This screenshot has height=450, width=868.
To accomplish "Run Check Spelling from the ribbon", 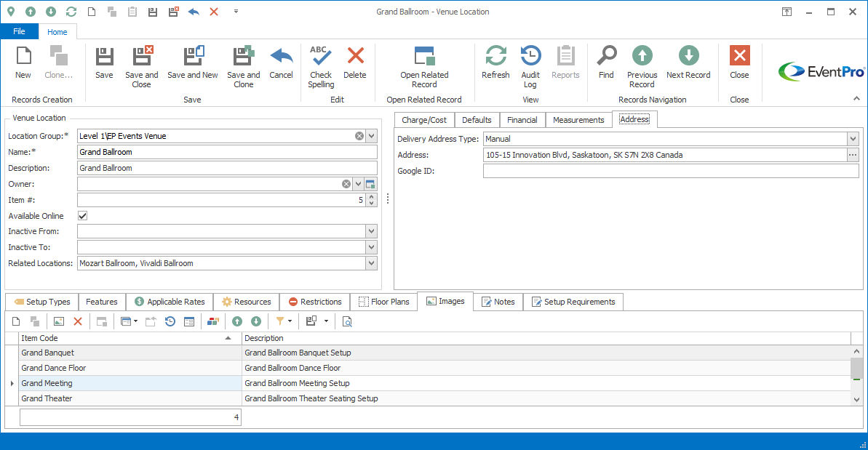I will pyautogui.click(x=321, y=67).
